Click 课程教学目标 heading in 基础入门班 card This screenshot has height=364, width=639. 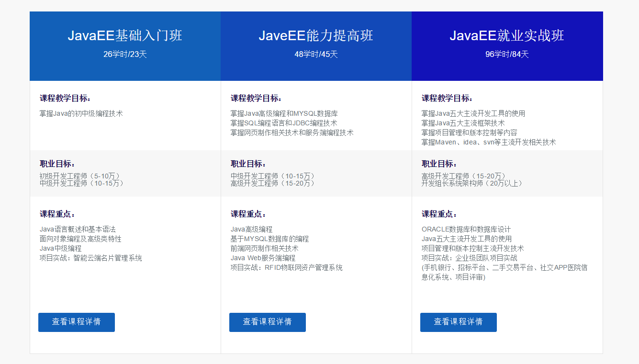66,98
